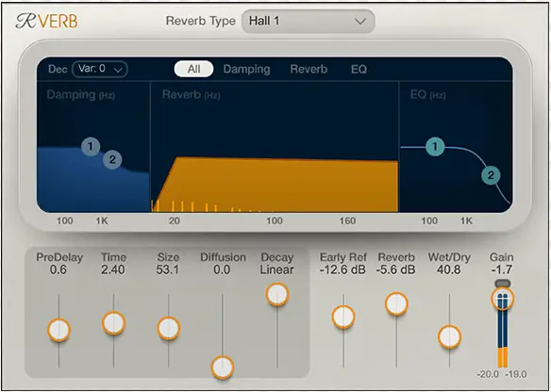Click the RVERB logo
551x392 pixels.
[47, 21]
